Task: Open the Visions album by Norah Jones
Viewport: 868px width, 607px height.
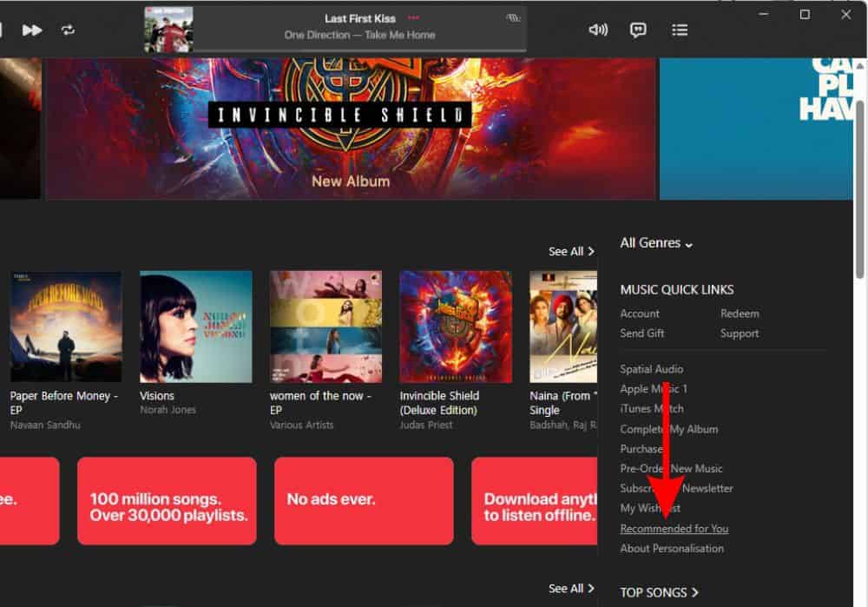Action: point(195,327)
